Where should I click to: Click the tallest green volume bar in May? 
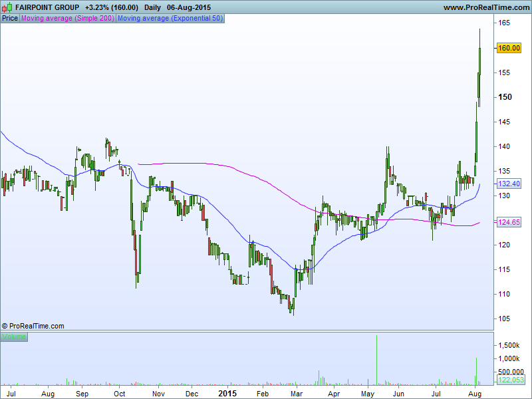coord(376,359)
